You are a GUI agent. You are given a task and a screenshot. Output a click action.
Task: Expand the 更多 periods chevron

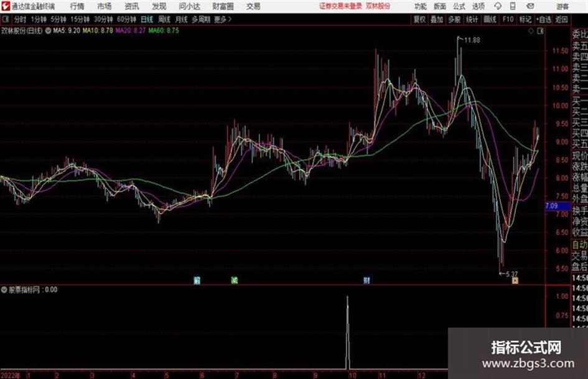click(x=230, y=19)
